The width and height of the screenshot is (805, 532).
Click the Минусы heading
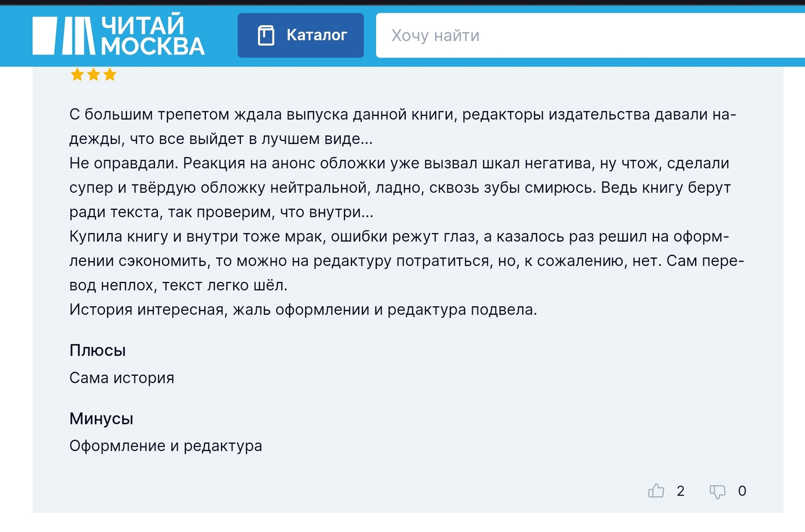pyautogui.click(x=101, y=418)
